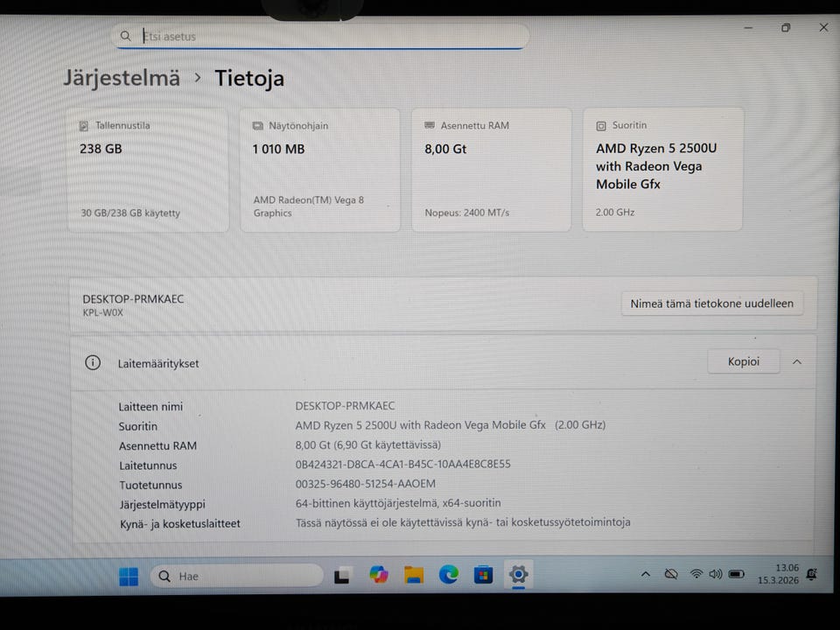
Task: Focus the 'Etsi asetus' search field
Action: (321, 37)
